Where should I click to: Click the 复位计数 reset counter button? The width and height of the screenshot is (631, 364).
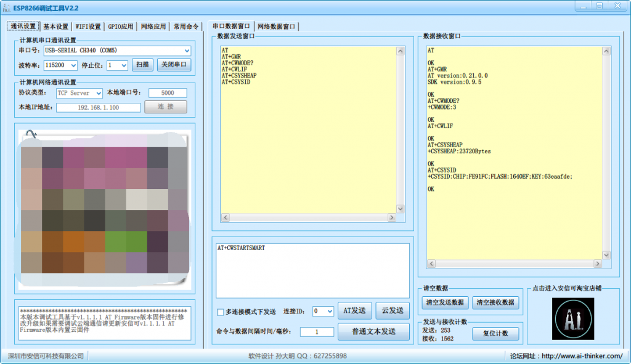click(495, 333)
